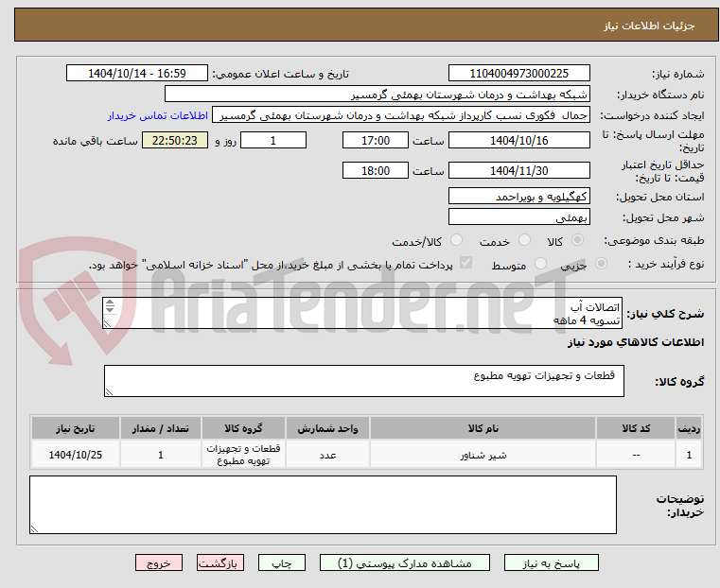The image size is (720, 588).
Task: Select the کالا/خدمت radio option
Action: click(456, 240)
